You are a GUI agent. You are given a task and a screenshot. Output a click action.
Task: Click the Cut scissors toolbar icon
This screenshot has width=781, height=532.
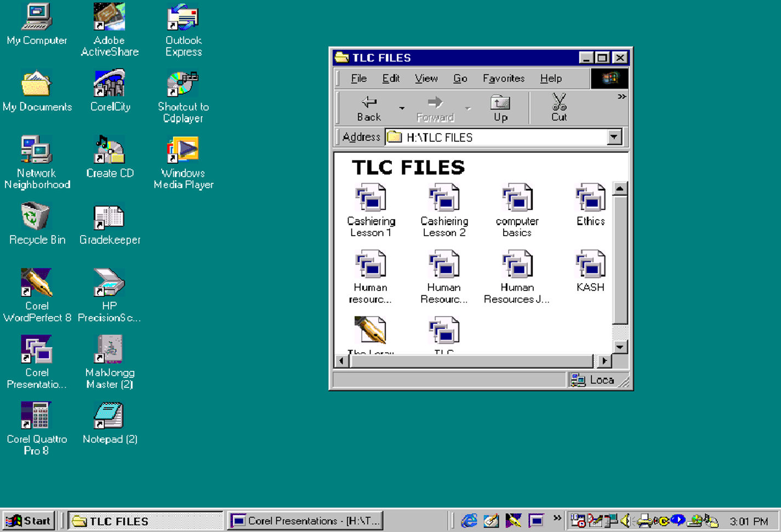(558, 107)
